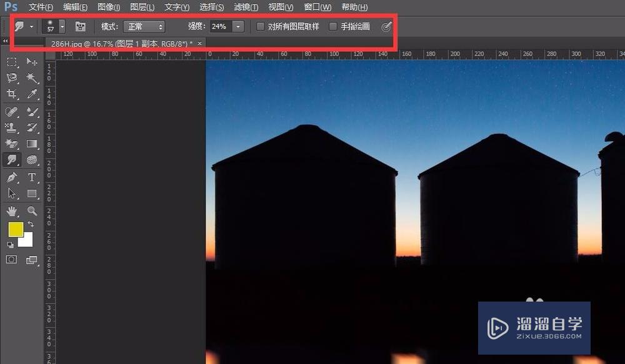
Task: Select the Gradient tool
Action: [x=32, y=144]
